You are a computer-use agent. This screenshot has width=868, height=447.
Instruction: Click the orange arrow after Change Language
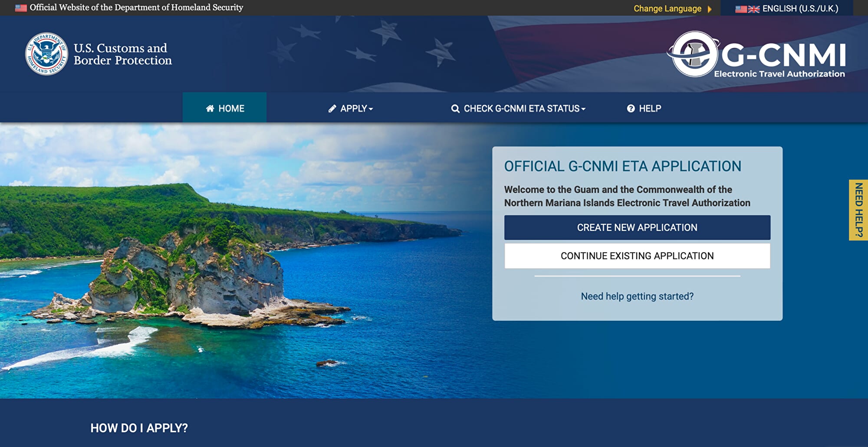click(710, 9)
